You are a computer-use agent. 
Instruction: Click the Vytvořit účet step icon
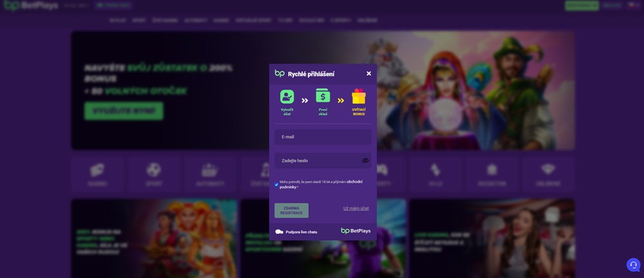click(x=287, y=97)
